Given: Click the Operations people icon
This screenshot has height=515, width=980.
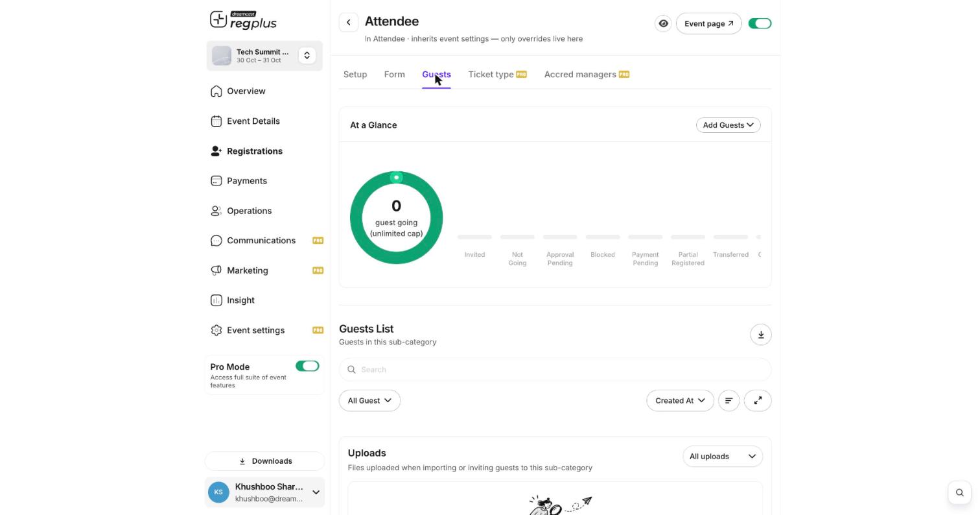Looking at the screenshot, I should coord(216,211).
